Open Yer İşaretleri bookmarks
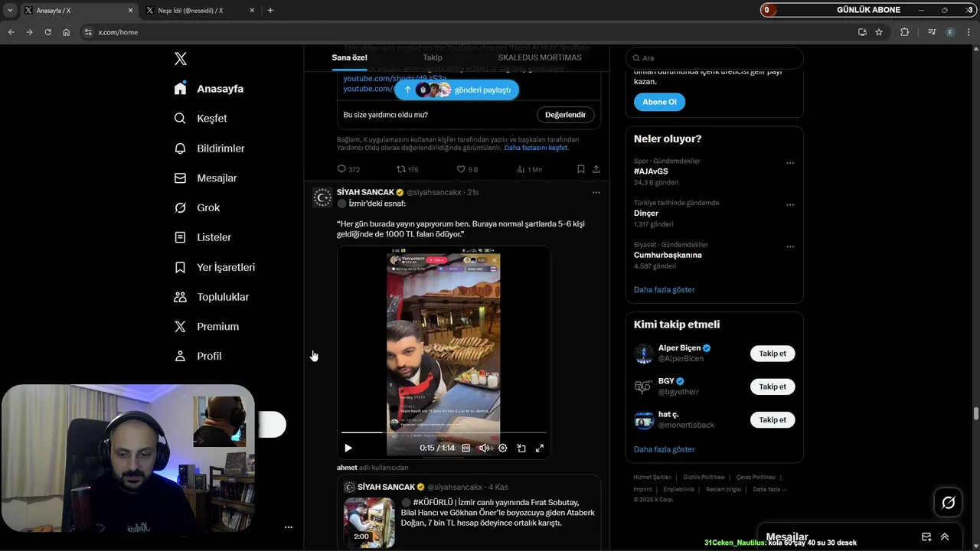This screenshot has height=551, width=980. [x=214, y=267]
